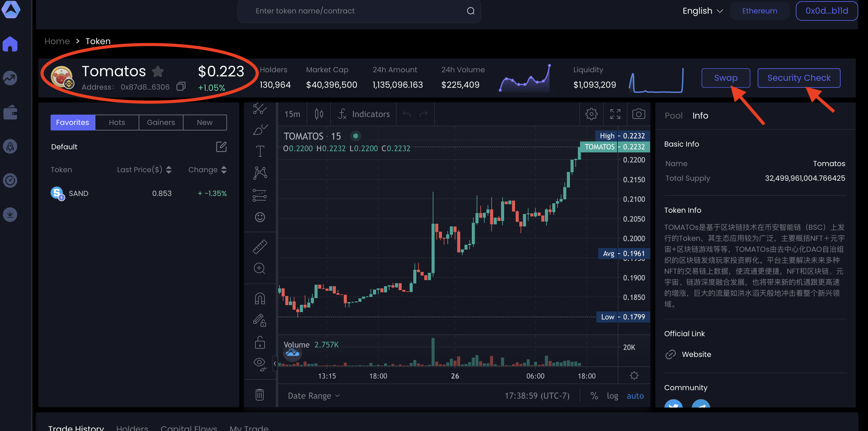The height and width of the screenshot is (431, 868).
Task: Copy the Tomatos contract address
Action: coord(181,87)
